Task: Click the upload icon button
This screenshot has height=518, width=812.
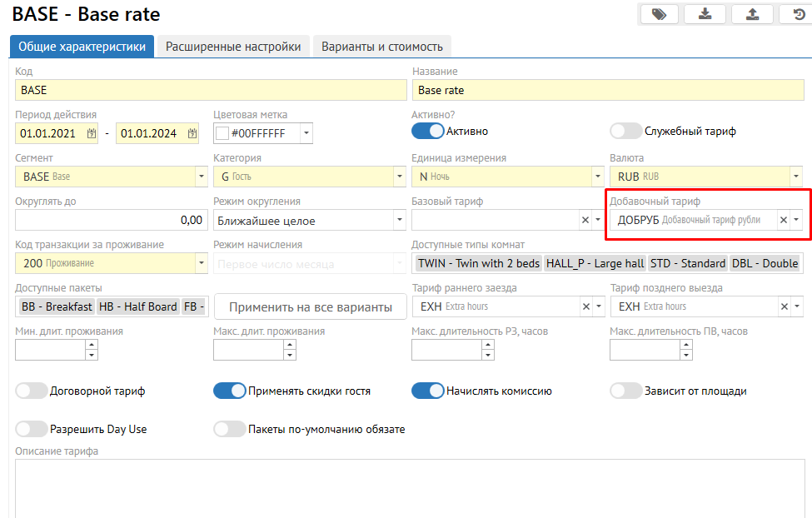Action: tap(752, 14)
